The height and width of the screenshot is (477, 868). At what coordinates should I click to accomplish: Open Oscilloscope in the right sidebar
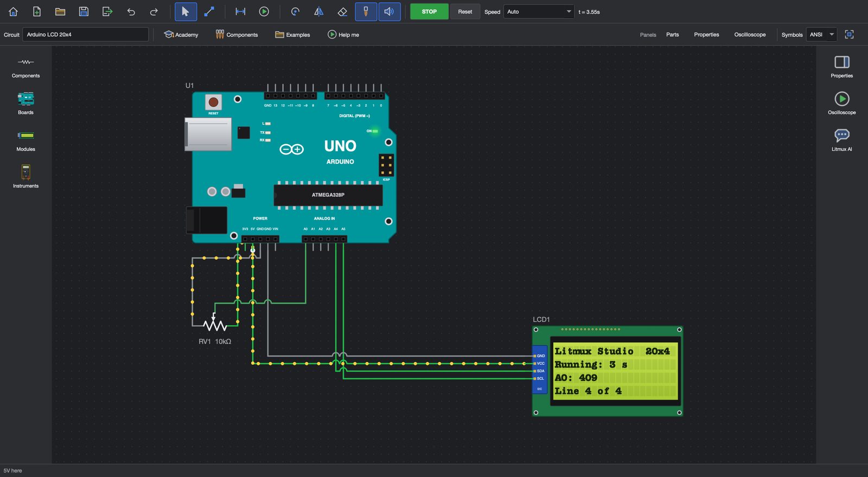pyautogui.click(x=842, y=104)
